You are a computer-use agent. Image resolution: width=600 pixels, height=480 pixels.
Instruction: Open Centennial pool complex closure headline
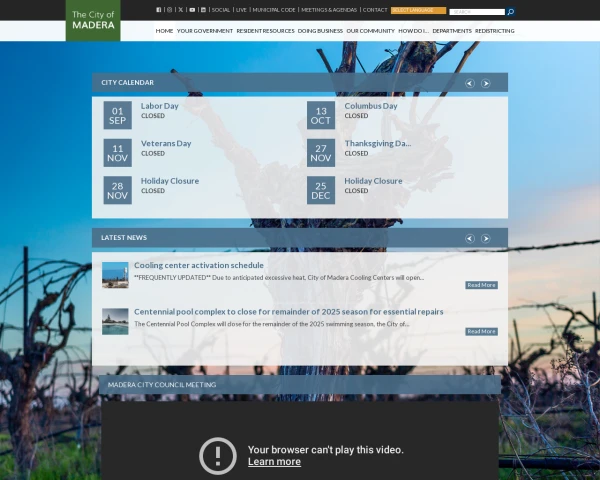(x=289, y=312)
